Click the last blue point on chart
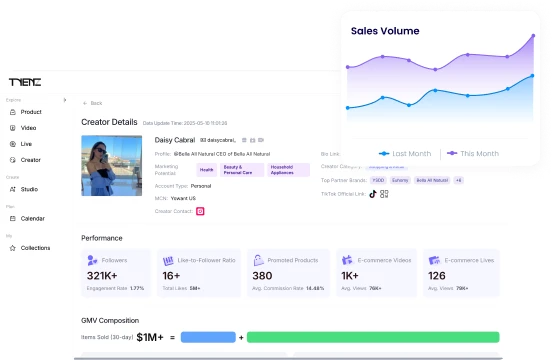This screenshot has height=360, width=552. [x=532, y=76]
